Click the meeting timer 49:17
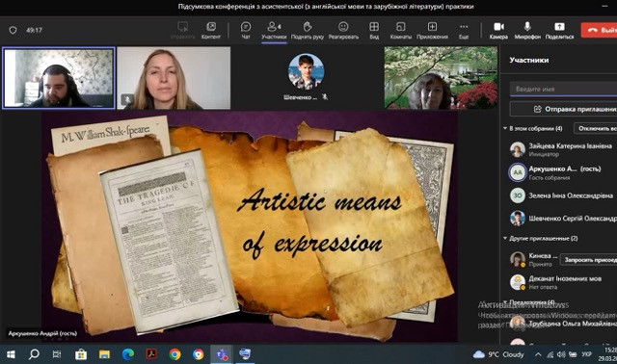The height and width of the screenshot is (364, 617). (34, 30)
